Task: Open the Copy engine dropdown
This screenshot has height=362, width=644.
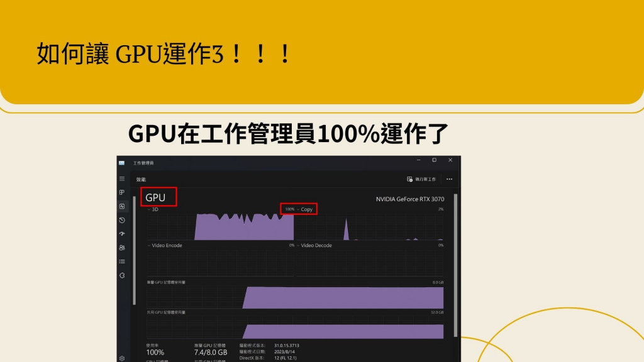Action: click(x=304, y=209)
